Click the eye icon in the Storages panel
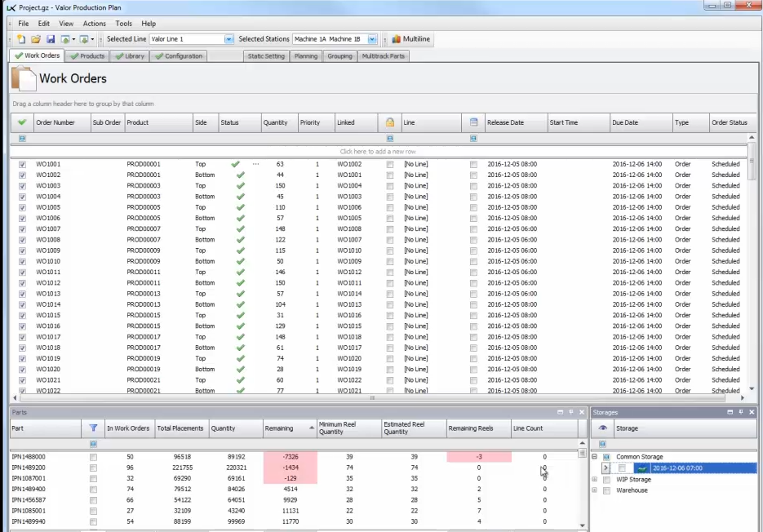The image size is (763, 532). pyautogui.click(x=602, y=428)
